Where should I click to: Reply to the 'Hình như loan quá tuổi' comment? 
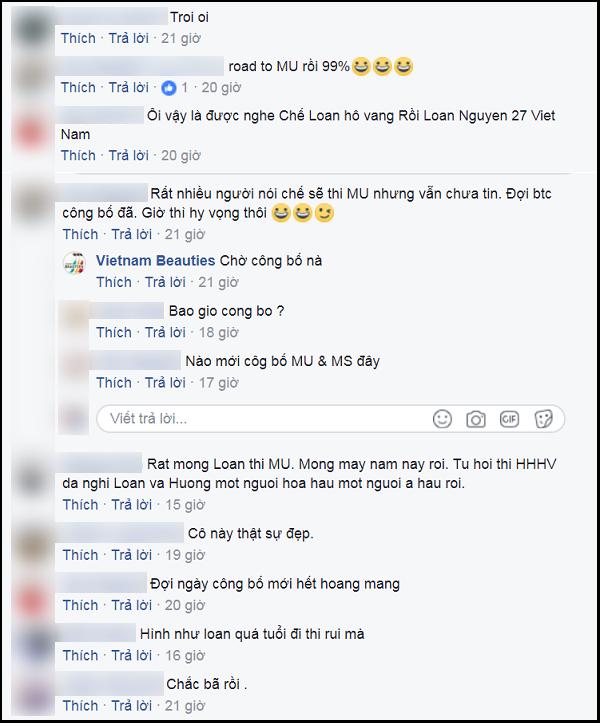pos(131,655)
